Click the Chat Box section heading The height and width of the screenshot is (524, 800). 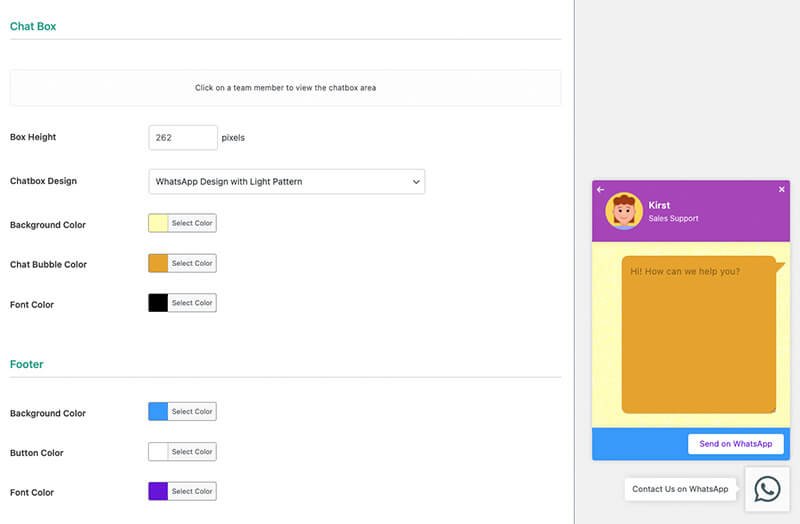pos(33,27)
